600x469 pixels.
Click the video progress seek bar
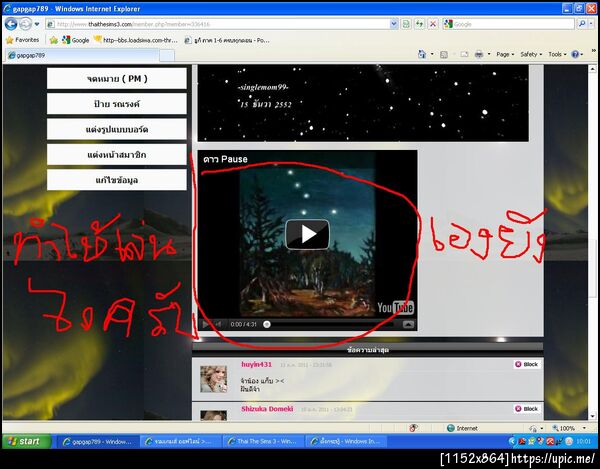[x=330, y=324]
